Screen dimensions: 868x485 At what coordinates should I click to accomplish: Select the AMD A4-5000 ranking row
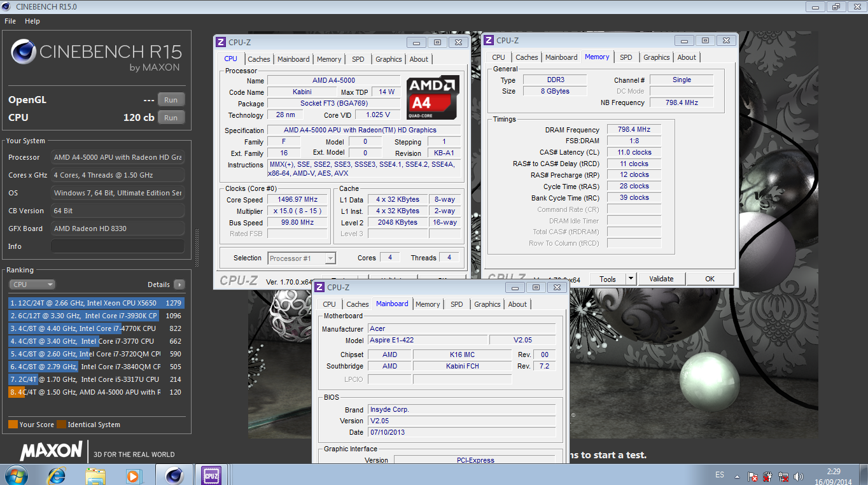click(x=95, y=392)
